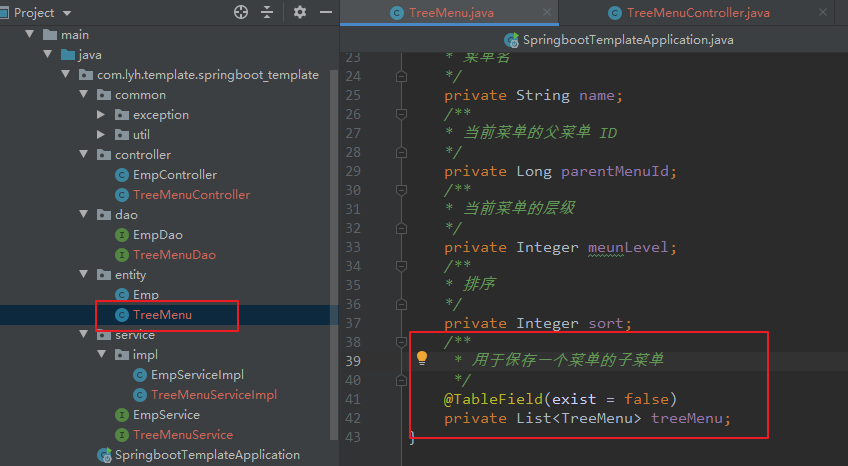
Task: Click the EmpService interface icon
Action: 122,415
